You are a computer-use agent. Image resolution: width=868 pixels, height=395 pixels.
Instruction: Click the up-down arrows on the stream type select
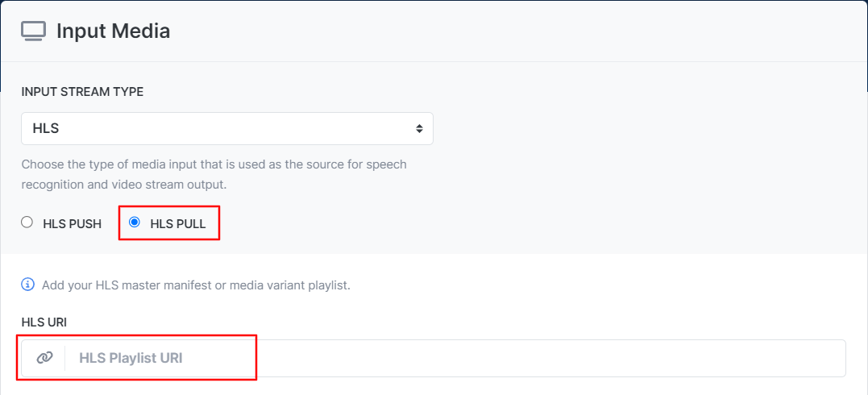point(420,128)
